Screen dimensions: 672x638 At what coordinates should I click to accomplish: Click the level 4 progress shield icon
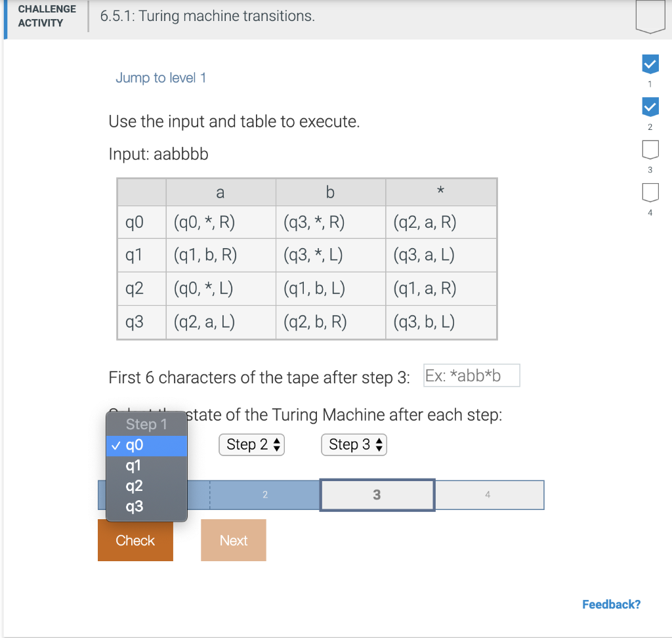(650, 193)
